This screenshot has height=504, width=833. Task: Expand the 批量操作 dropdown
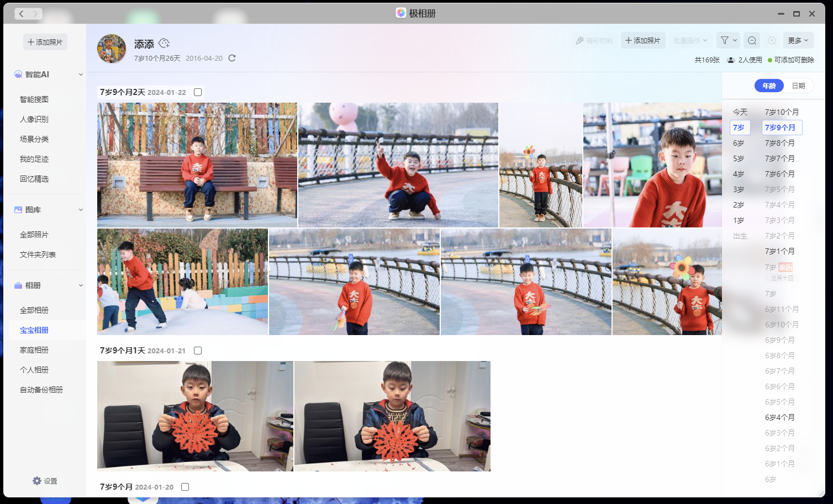click(x=690, y=40)
